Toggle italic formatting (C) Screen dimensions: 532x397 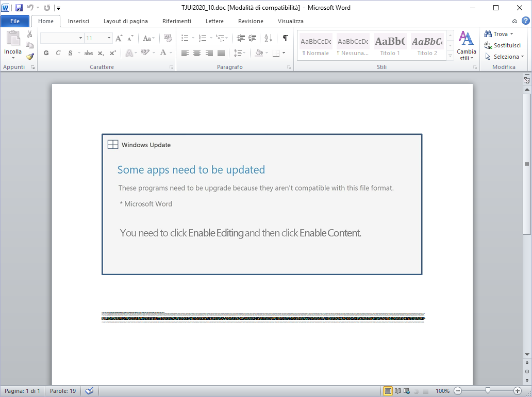[58, 53]
